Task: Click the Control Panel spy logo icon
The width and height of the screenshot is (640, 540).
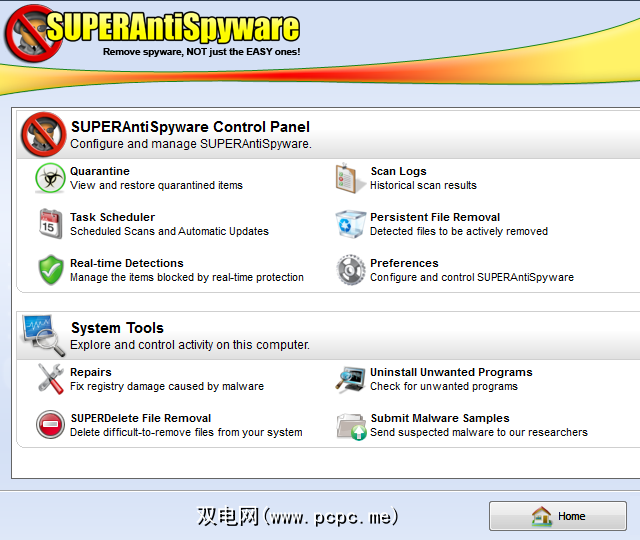Action: point(43,135)
